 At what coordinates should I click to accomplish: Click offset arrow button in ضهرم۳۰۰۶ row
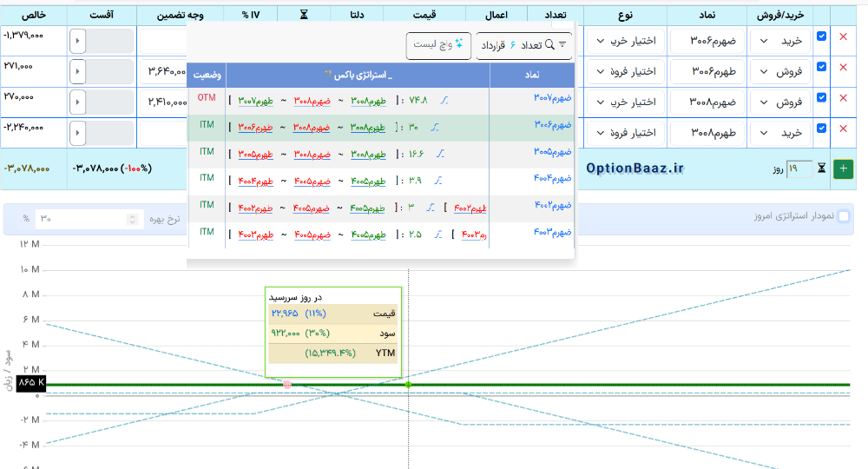coord(77,41)
